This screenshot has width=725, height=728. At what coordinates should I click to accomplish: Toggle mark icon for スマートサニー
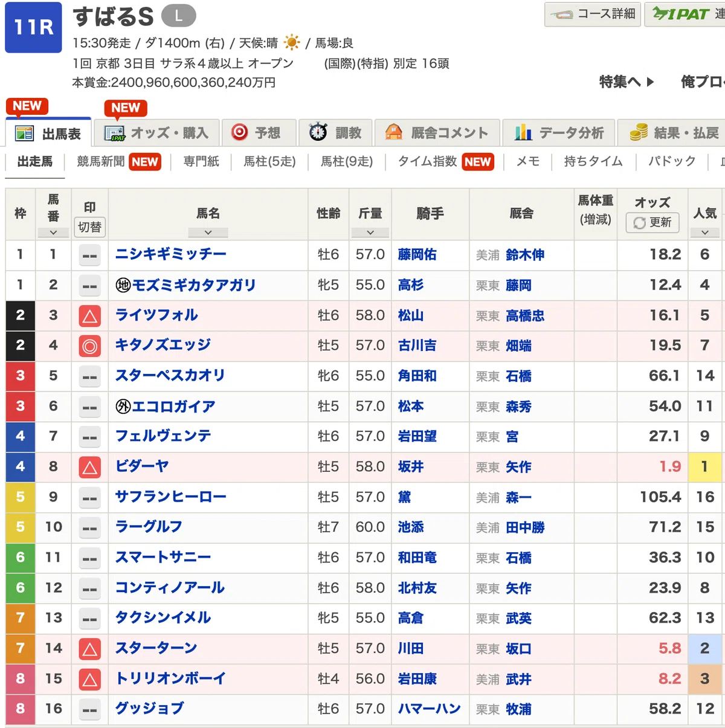pos(89,558)
